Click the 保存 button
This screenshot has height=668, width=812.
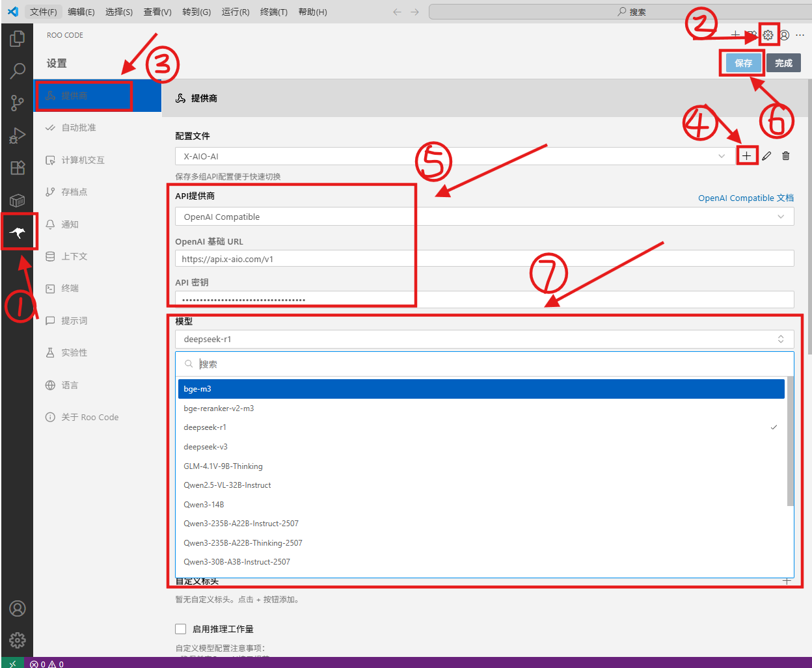[743, 63]
